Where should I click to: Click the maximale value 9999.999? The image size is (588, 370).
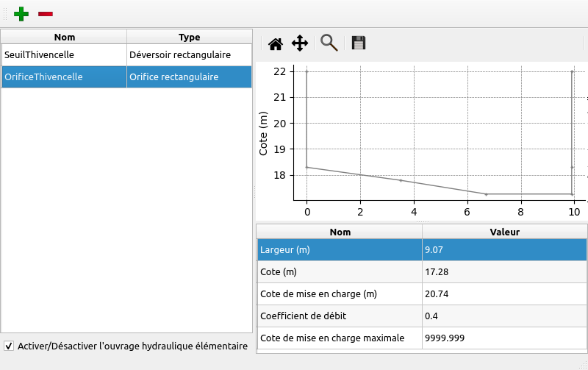coord(504,338)
